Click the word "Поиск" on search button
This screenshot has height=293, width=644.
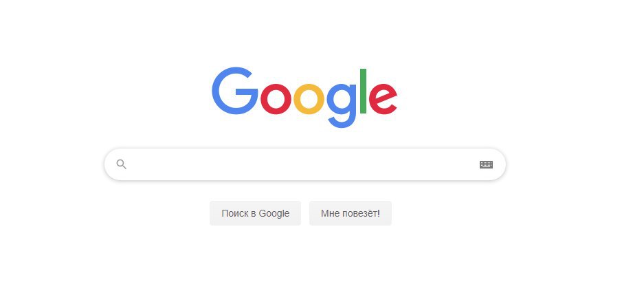[234, 213]
